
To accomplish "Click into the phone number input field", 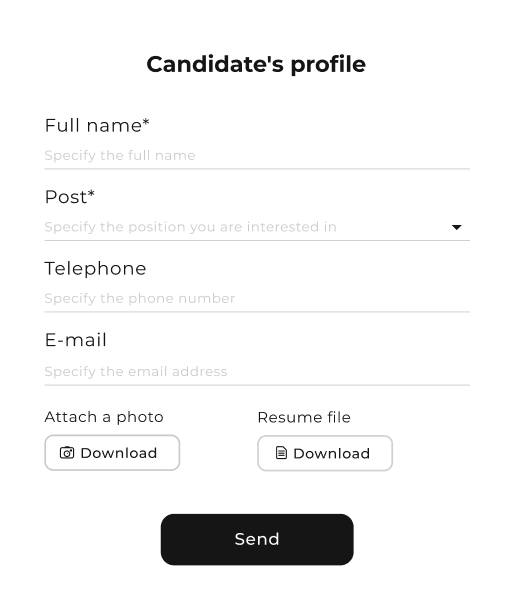I will pos(257,299).
